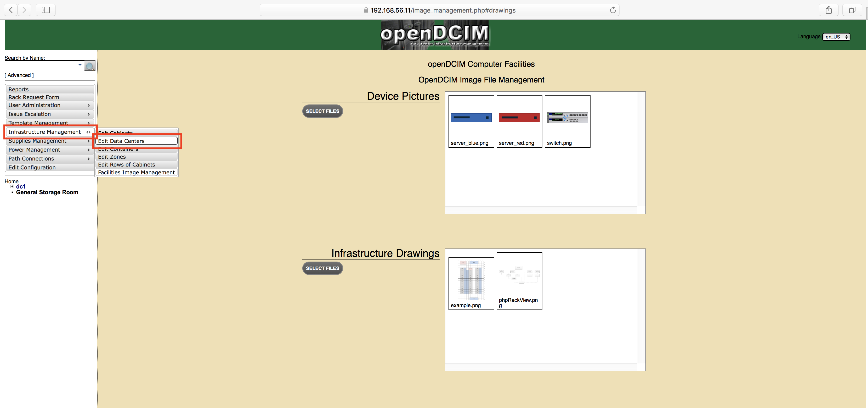This screenshot has width=868, height=409.
Task: Show all tabs overview icon
Action: pos(852,10)
